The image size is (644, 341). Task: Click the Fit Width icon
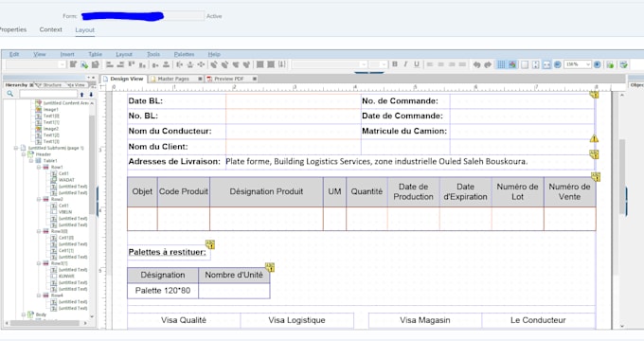click(x=546, y=64)
